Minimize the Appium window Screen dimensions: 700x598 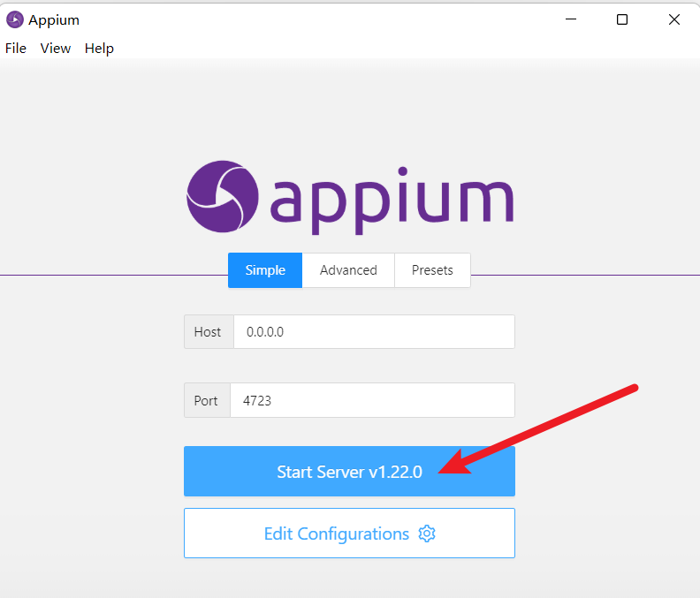(571, 19)
